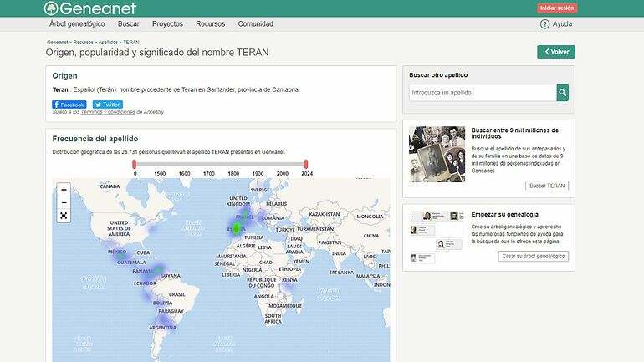
Task: Click the MONGOLIA label on the map
Action: point(370,217)
